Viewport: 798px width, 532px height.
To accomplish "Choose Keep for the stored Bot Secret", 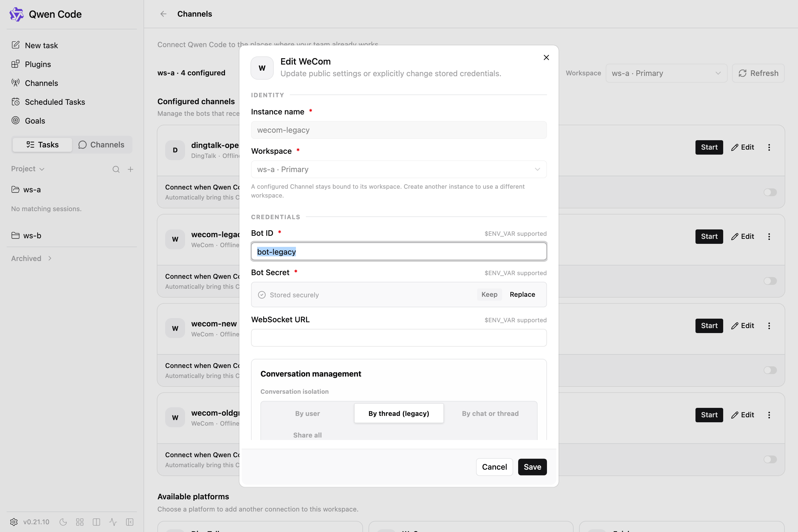I will pyautogui.click(x=489, y=295).
